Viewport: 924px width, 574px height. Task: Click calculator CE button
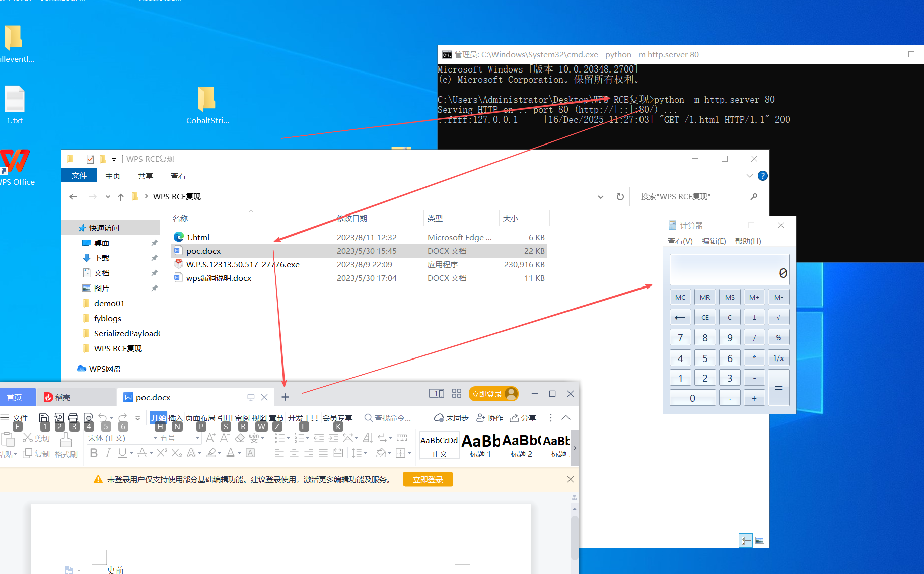click(x=705, y=317)
